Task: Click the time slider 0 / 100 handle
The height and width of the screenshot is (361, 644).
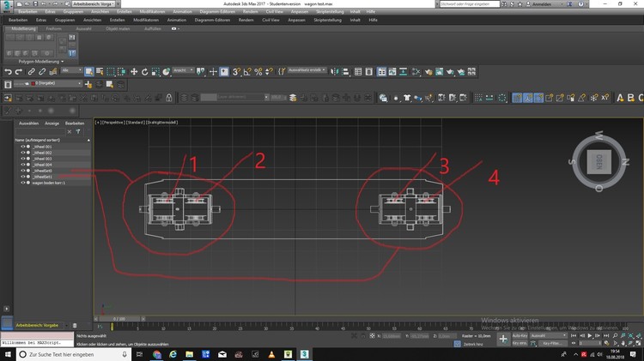Action: tap(119, 319)
